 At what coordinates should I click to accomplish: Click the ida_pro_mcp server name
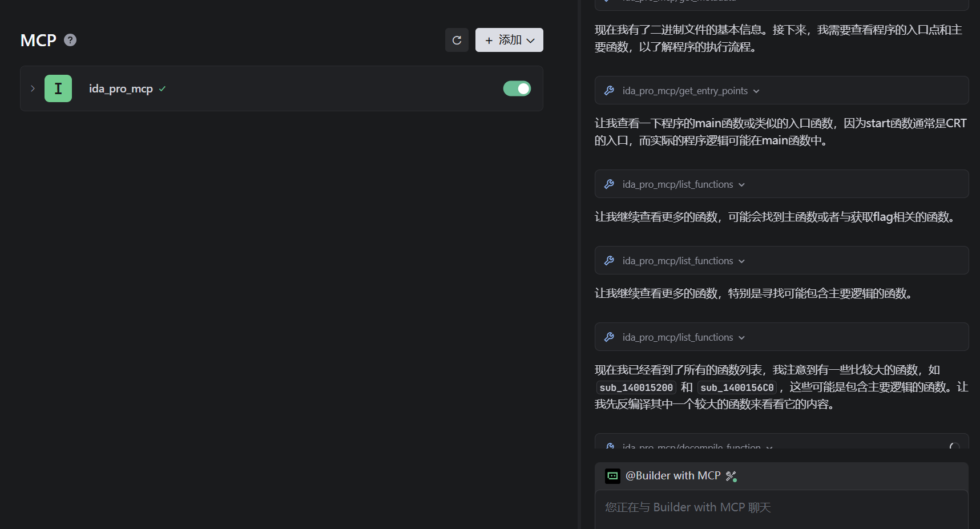[121, 88]
